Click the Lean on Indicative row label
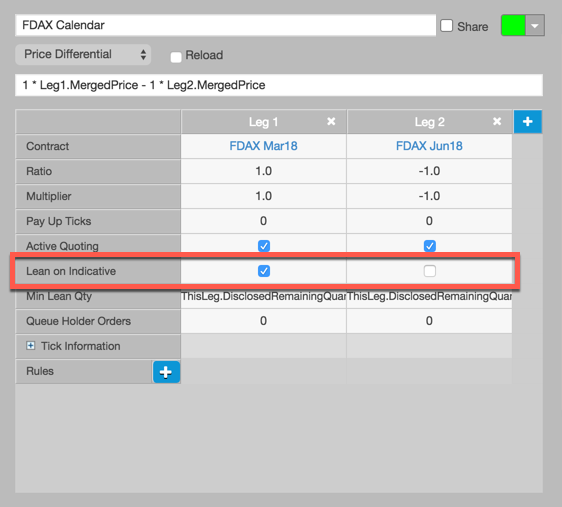 pyautogui.click(x=71, y=271)
